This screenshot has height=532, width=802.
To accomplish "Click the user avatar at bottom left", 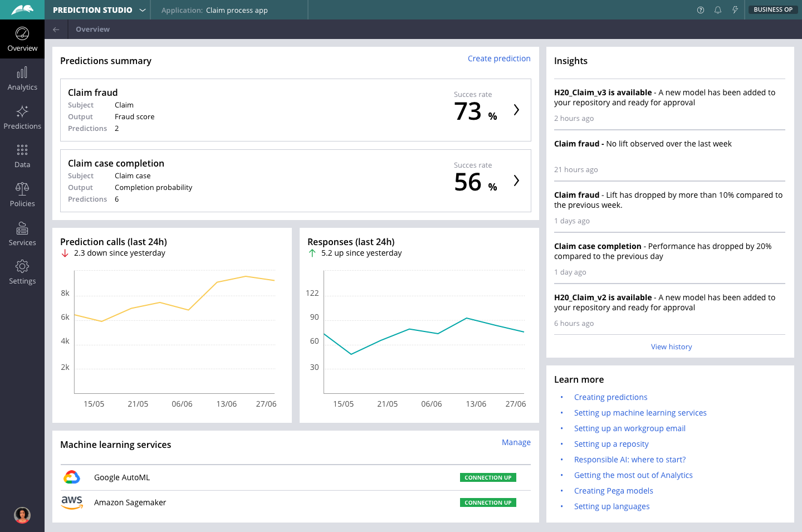I will pos(22,515).
